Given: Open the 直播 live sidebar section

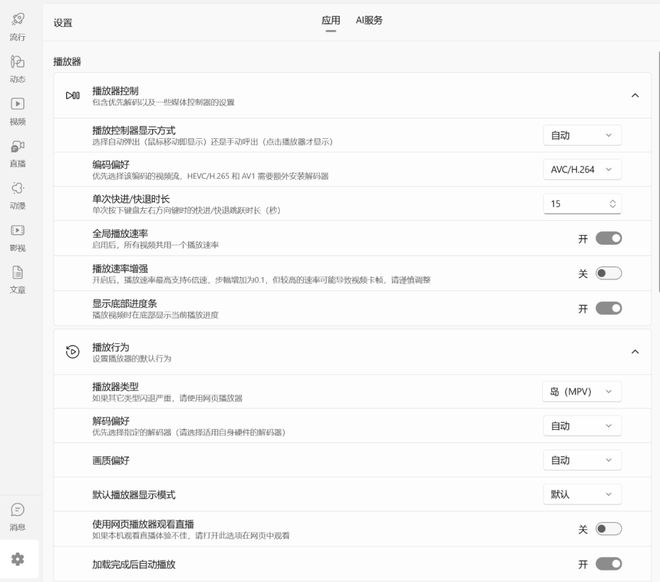Looking at the screenshot, I should 18,153.
